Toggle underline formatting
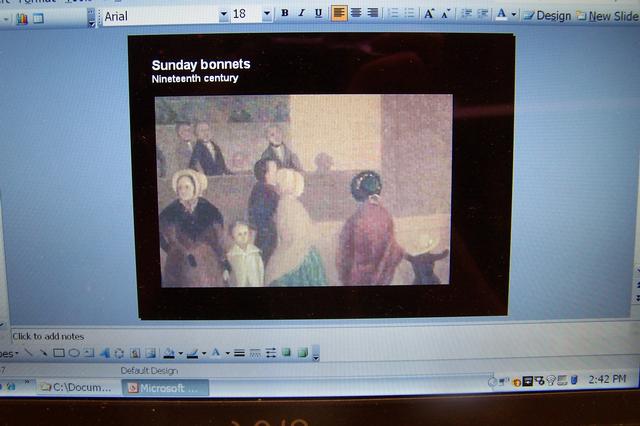Viewport: 640px width, 426px height. (x=318, y=13)
